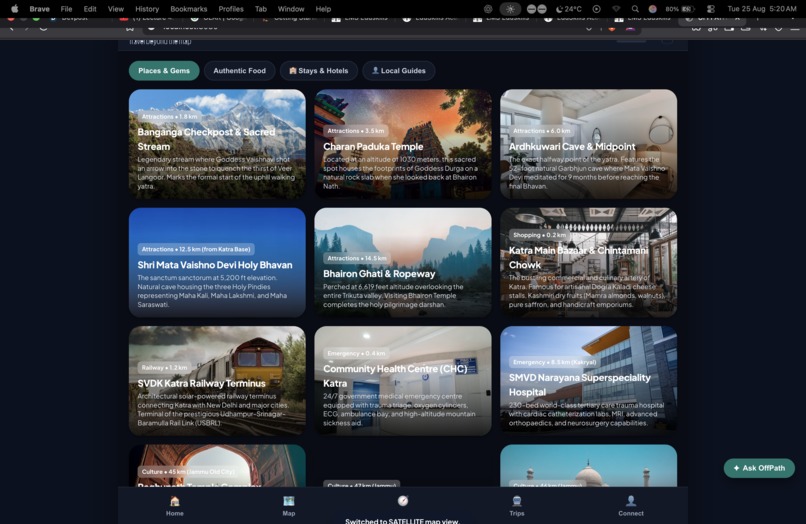Select the Places & Gems tab

coord(164,70)
